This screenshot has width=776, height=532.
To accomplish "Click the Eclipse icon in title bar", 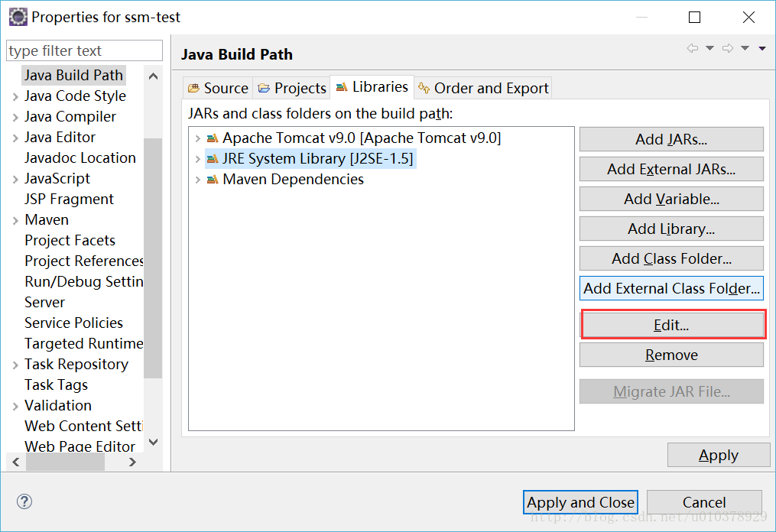I will [x=18, y=17].
